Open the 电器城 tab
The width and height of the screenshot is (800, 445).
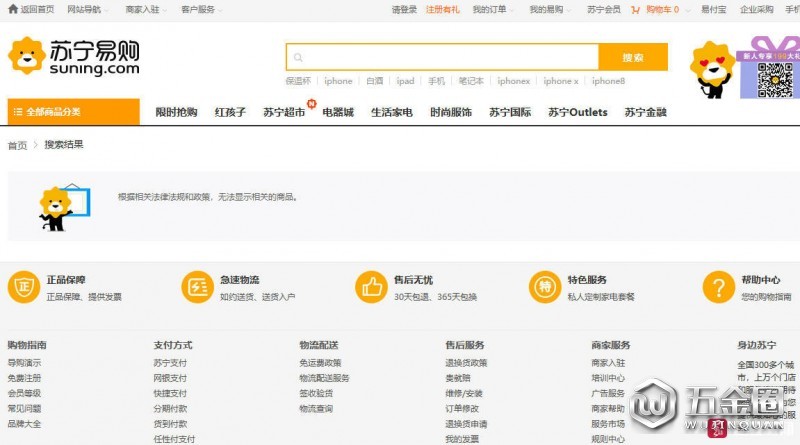(x=338, y=112)
